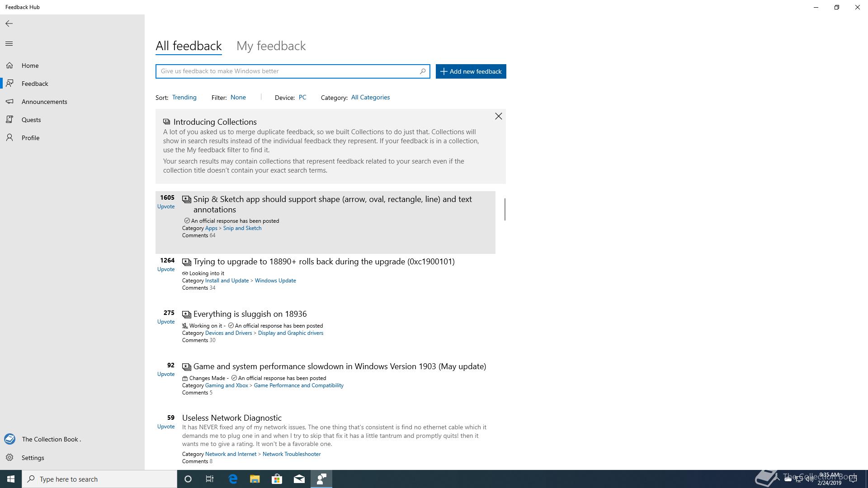Viewport: 868px width, 488px height.
Task: Open Settings at sidebar bottom
Action: click(x=72, y=458)
